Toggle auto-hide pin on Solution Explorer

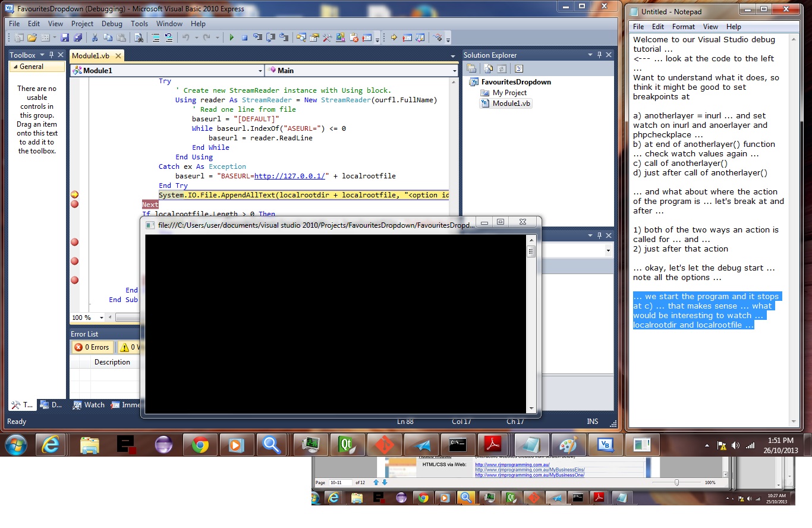(599, 55)
